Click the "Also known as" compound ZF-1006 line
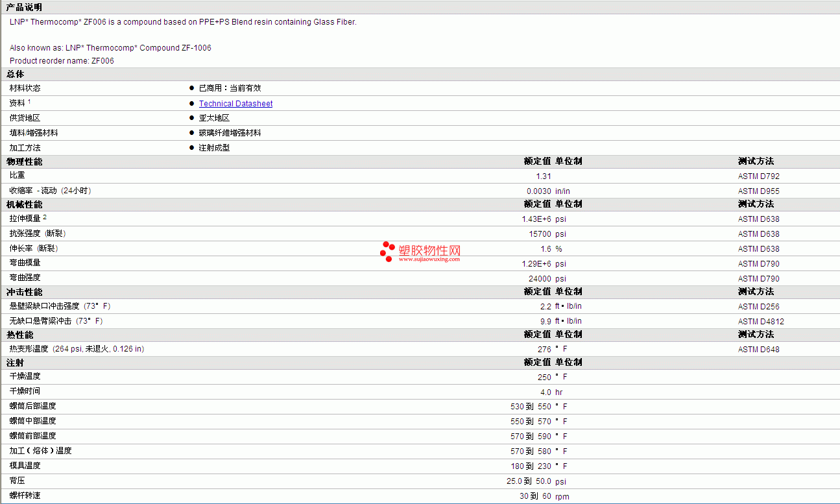Image resolution: width=840 pixels, height=504 pixels. 110,48
